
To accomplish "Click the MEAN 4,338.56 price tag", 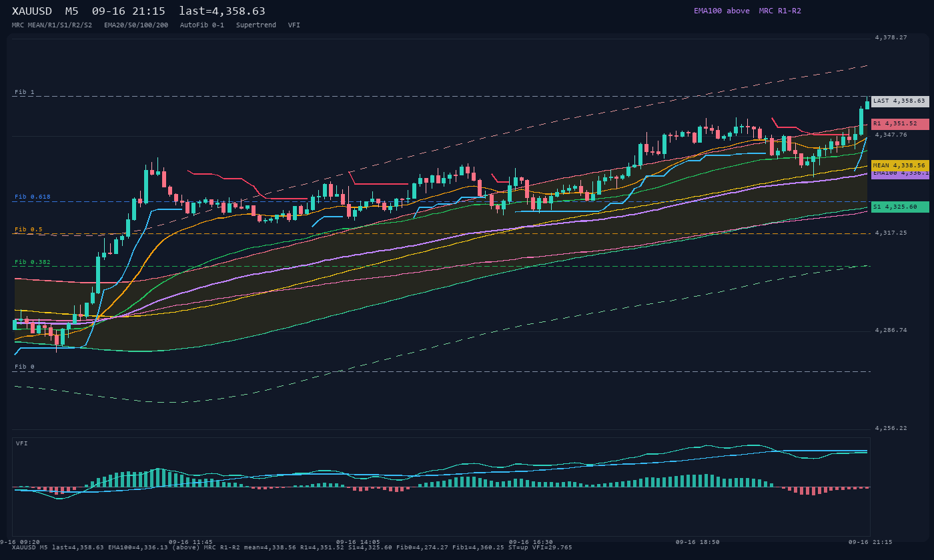I will coord(900,165).
